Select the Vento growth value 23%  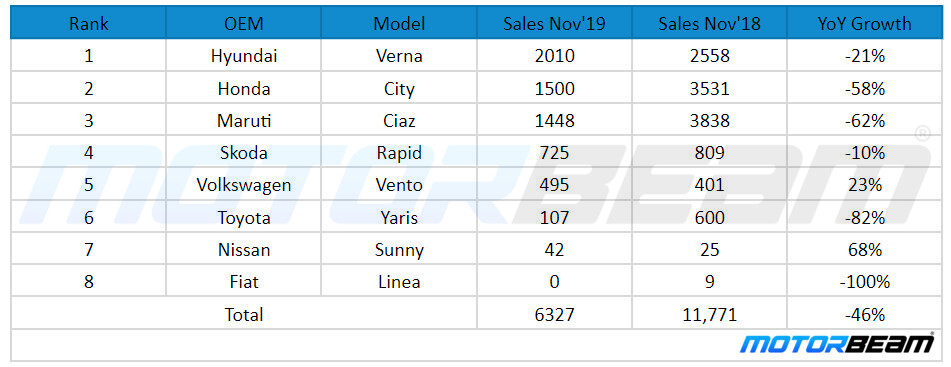(864, 185)
